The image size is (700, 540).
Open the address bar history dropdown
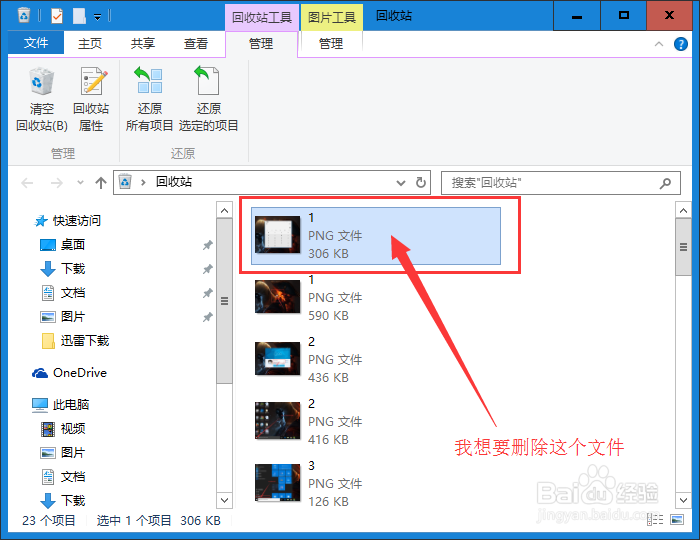click(x=401, y=183)
